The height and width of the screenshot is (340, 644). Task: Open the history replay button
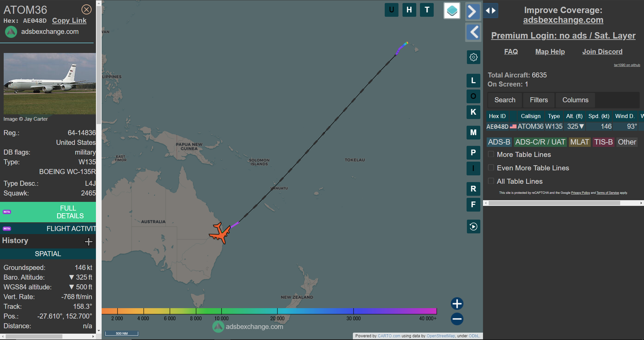[473, 227]
